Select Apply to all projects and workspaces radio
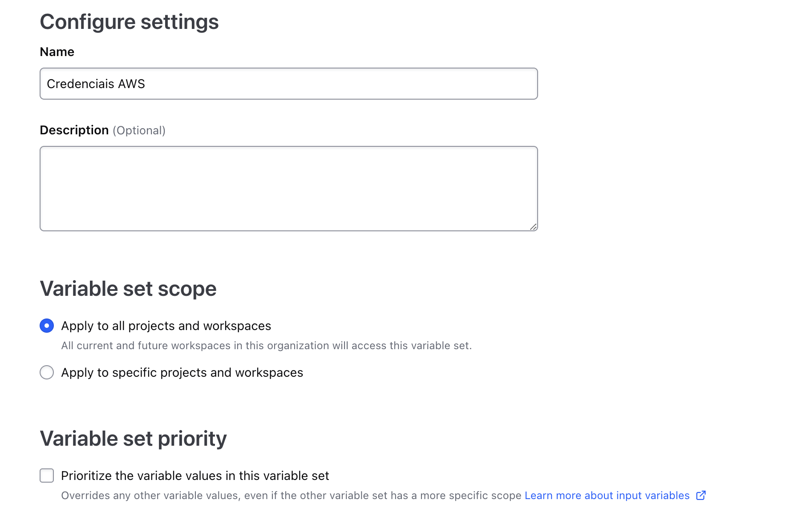Screen dimensions: 794x532 coord(47,326)
